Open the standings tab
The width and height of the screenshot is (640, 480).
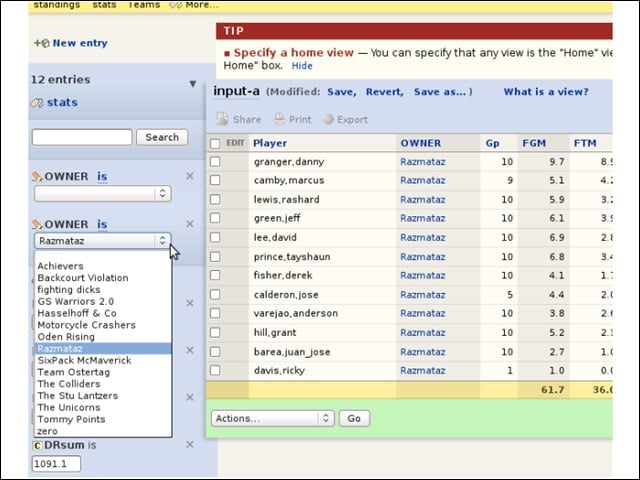[57, 5]
